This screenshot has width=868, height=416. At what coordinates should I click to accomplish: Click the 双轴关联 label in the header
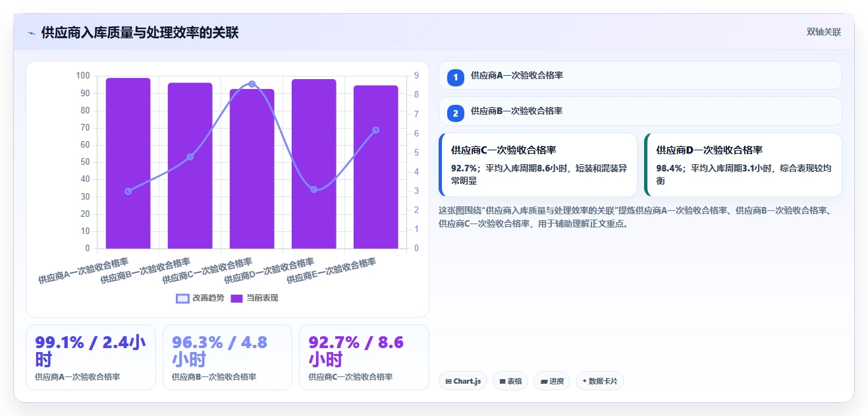click(x=824, y=32)
